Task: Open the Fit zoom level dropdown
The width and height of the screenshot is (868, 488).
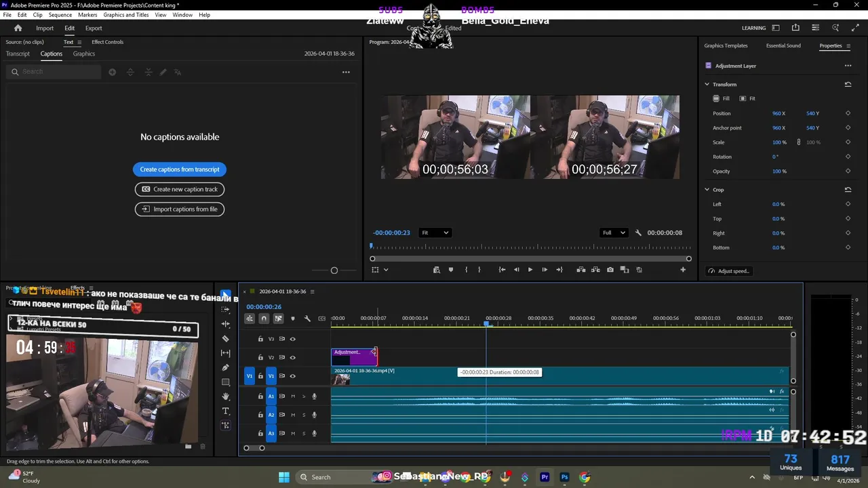Action: 435,232
